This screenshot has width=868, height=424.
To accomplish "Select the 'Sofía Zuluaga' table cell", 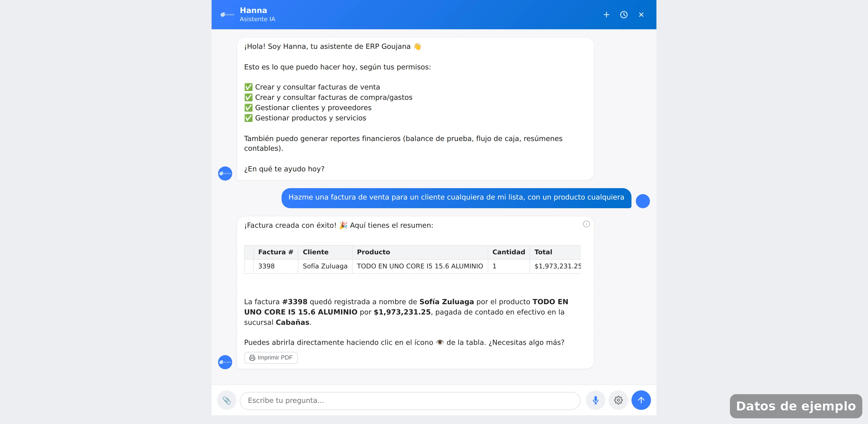I will click(325, 266).
